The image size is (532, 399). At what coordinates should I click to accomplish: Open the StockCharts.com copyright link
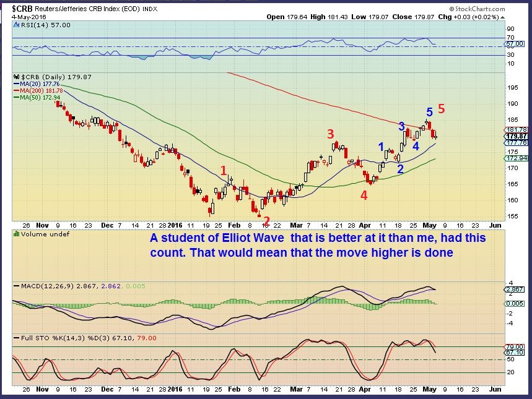click(477, 9)
